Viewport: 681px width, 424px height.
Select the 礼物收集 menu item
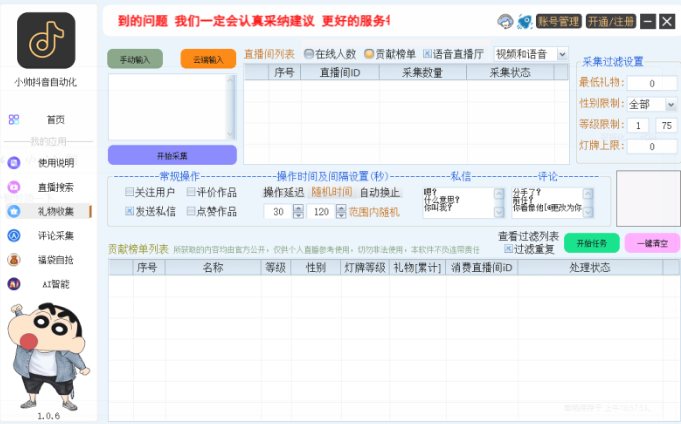[56, 211]
